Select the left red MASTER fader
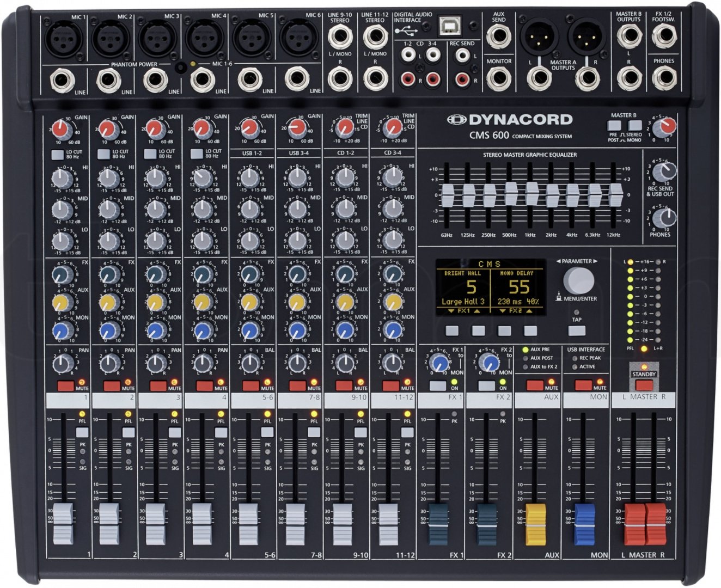This screenshot has height=588, width=721. tap(634, 524)
